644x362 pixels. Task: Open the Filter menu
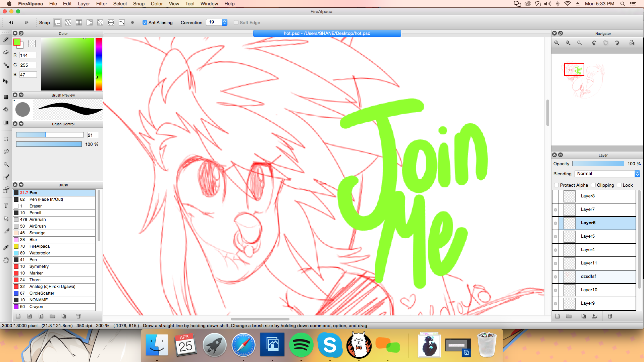(x=101, y=4)
